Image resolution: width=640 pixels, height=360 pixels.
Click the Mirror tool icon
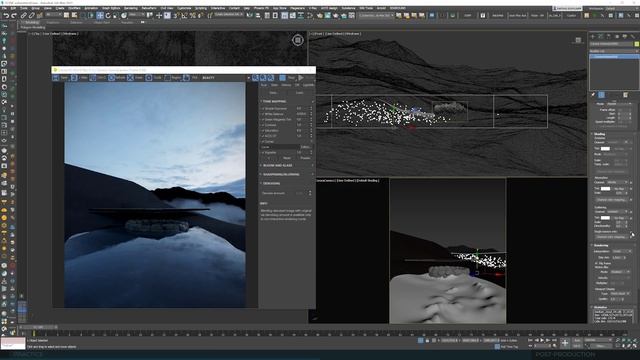(250, 16)
